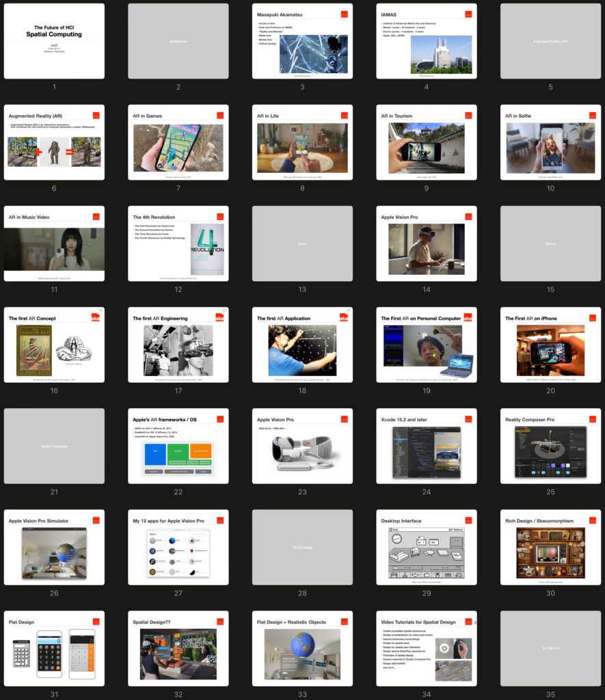Select the gray section slide numbered 28
This screenshot has width=605, height=700.
pyautogui.click(x=302, y=548)
